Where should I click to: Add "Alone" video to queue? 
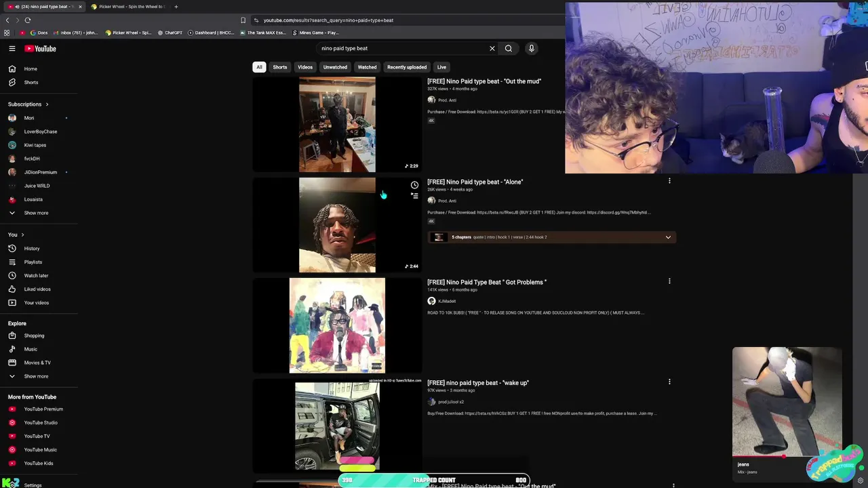point(414,195)
